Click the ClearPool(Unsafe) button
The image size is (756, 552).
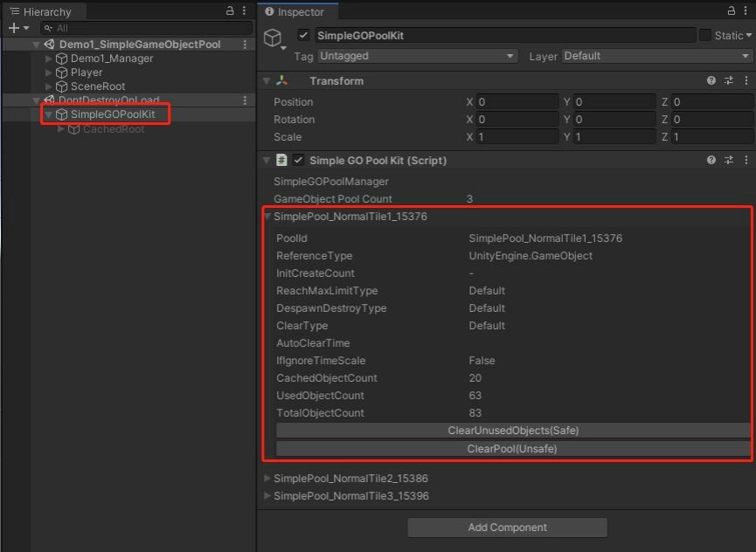513,448
